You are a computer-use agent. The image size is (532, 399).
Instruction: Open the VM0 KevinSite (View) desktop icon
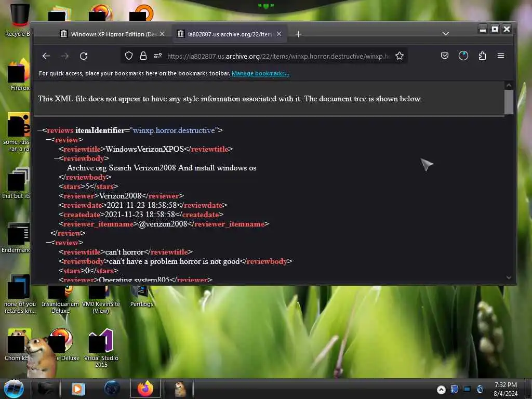tap(101, 300)
